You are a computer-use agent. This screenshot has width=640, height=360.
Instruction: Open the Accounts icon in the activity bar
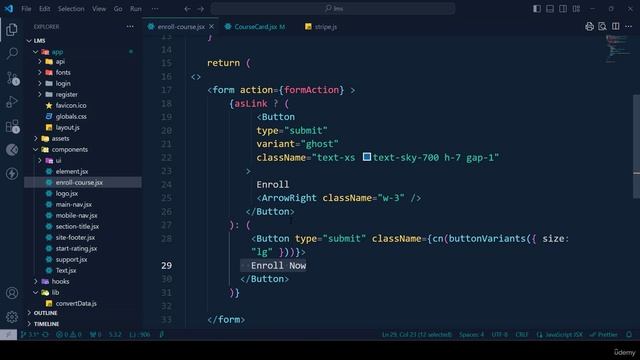click(12, 293)
